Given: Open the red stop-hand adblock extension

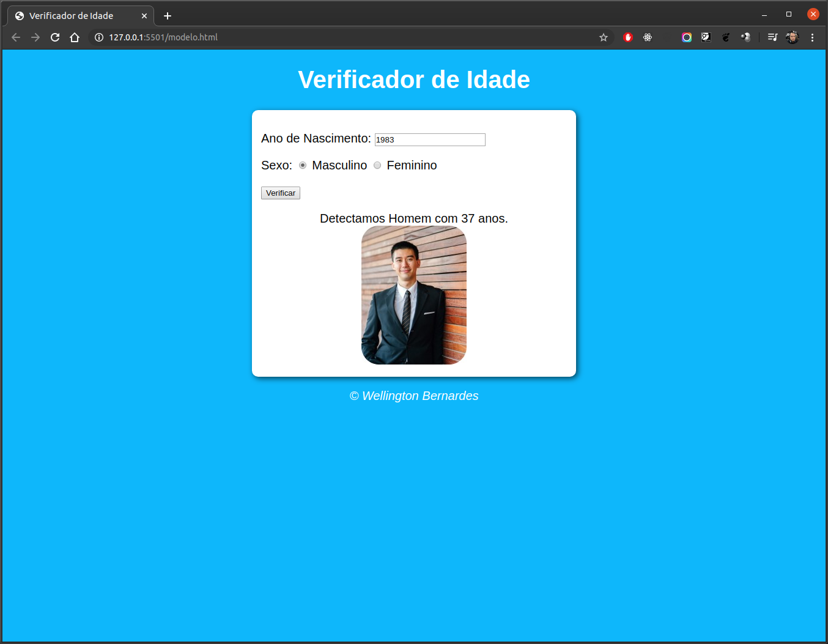Looking at the screenshot, I should [628, 37].
